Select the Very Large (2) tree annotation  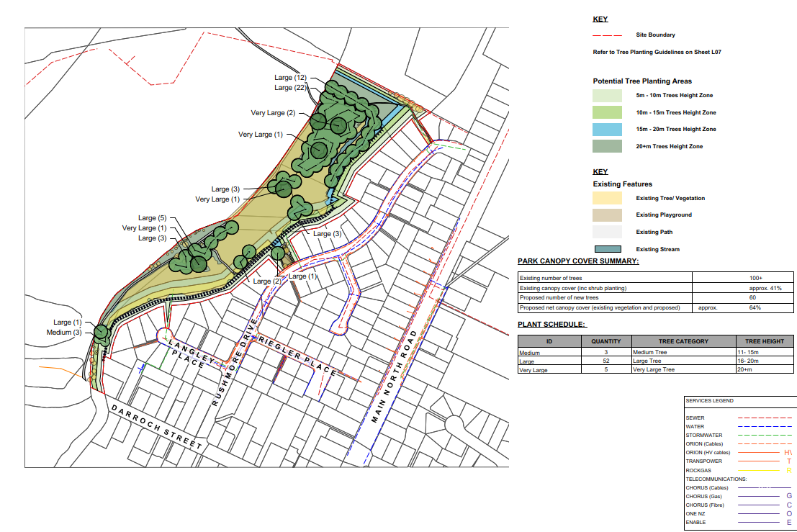(273, 113)
